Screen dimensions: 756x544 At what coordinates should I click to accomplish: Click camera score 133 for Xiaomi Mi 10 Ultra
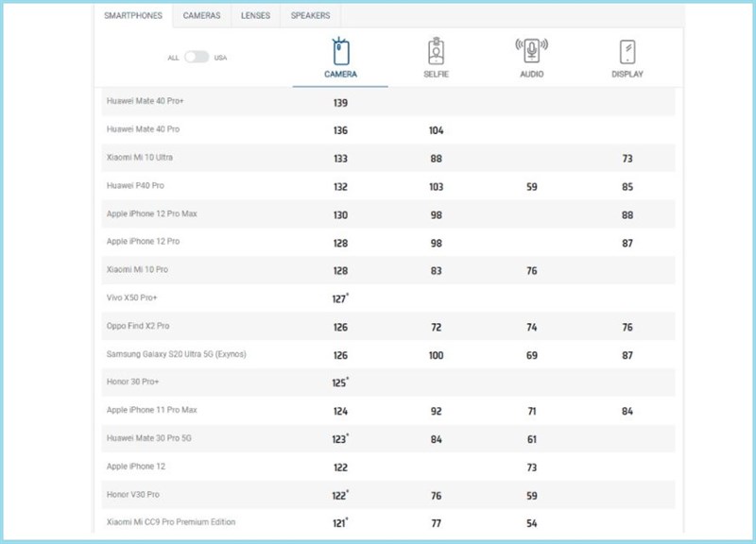point(340,159)
